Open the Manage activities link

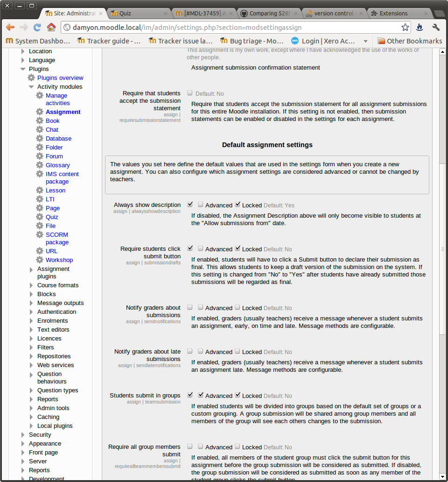57,99
